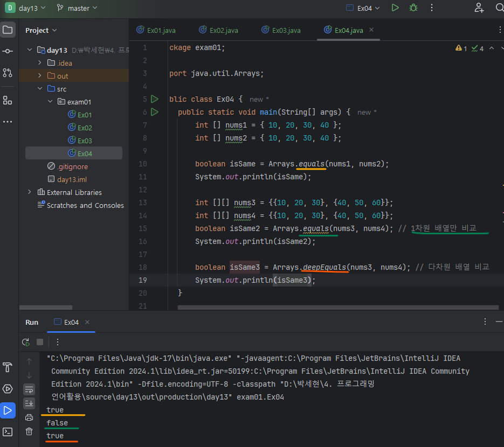Open the master branch dropdown
This screenshot has height=447, width=504.
(x=77, y=8)
